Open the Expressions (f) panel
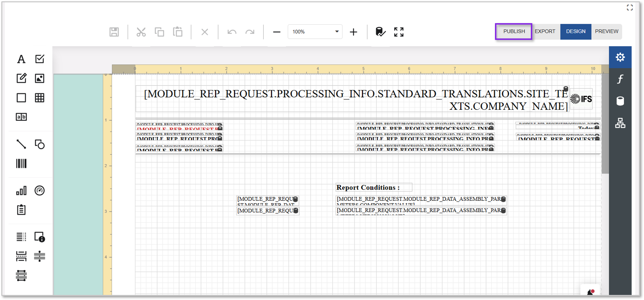 pos(620,79)
